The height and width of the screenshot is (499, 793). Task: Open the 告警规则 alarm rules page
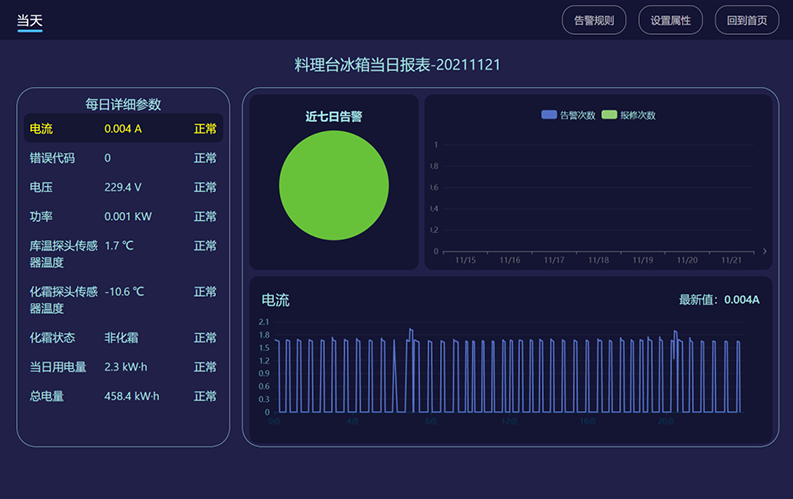(594, 20)
